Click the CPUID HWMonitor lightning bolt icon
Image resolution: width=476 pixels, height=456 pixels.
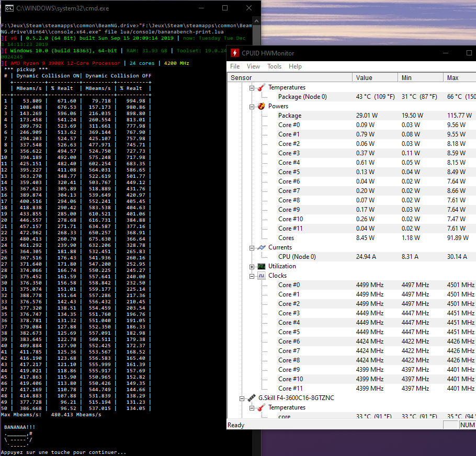click(x=235, y=53)
